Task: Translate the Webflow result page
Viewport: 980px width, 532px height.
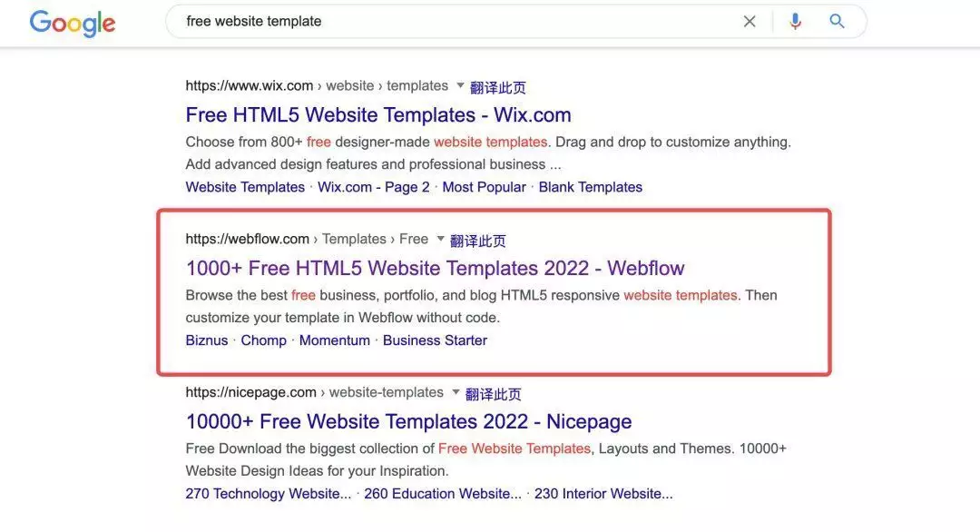Action: click(x=478, y=241)
